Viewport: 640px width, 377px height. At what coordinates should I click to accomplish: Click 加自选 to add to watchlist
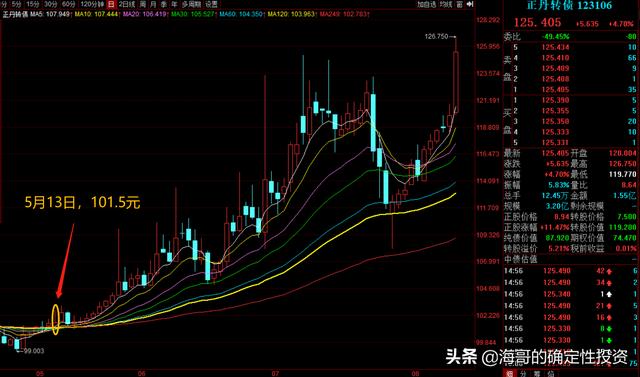point(426,4)
